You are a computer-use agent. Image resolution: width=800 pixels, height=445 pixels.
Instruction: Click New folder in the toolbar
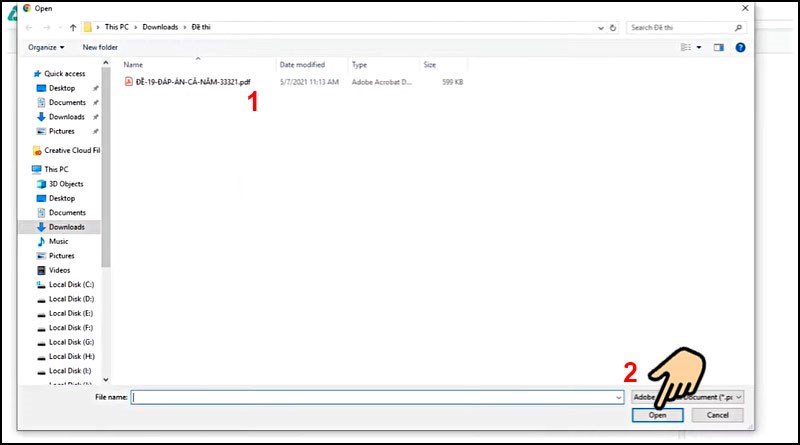100,47
